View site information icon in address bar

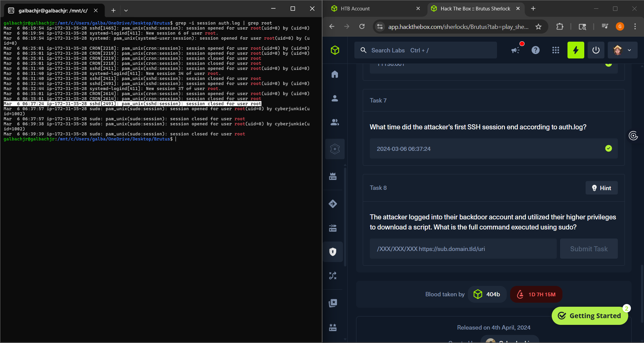click(380, 27)
